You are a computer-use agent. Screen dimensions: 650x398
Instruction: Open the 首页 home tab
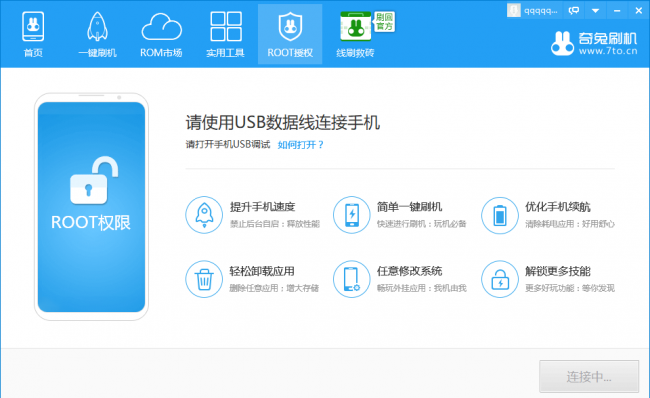click(x=33, y=34)
